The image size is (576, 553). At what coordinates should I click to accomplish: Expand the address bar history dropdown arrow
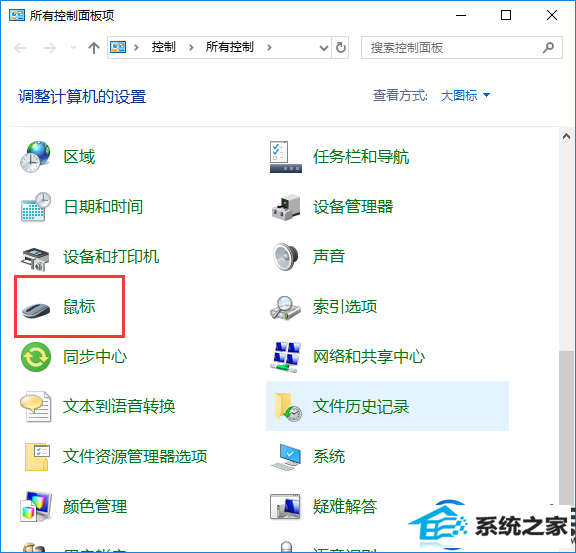pyautogui.click(x=324, y=48)
